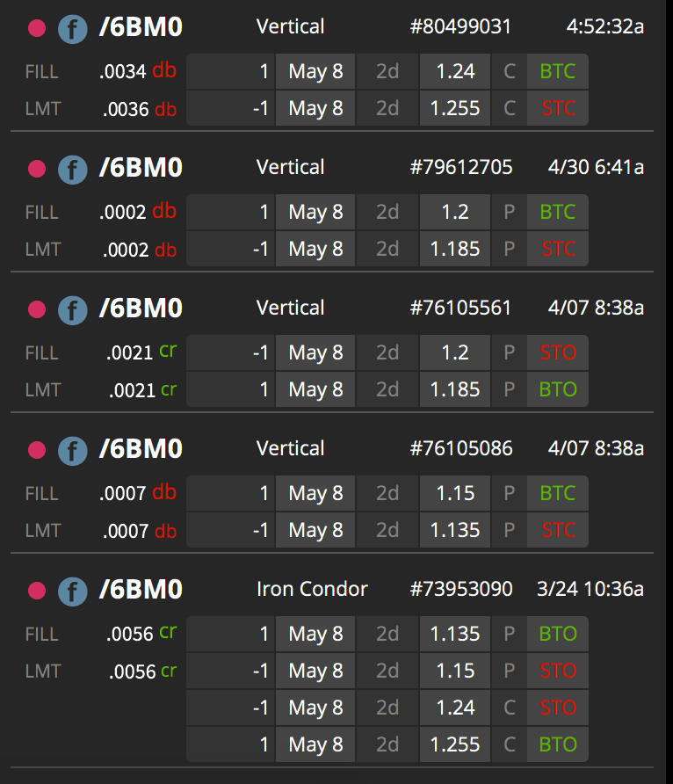Click the 1.255 strike in the Iron Condor order
The image size is (673, 784).
tap(455, 744)
